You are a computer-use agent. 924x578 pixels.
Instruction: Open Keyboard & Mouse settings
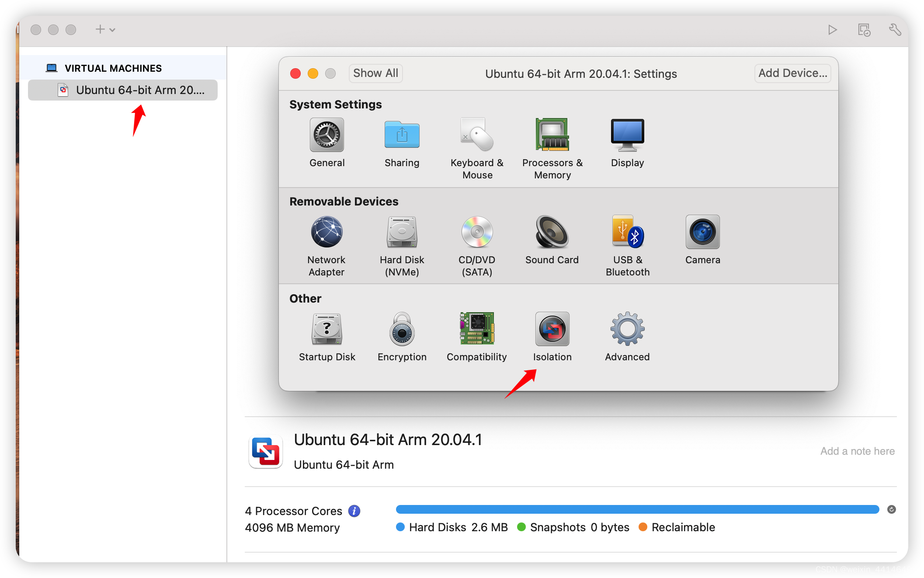pos(477,149)
